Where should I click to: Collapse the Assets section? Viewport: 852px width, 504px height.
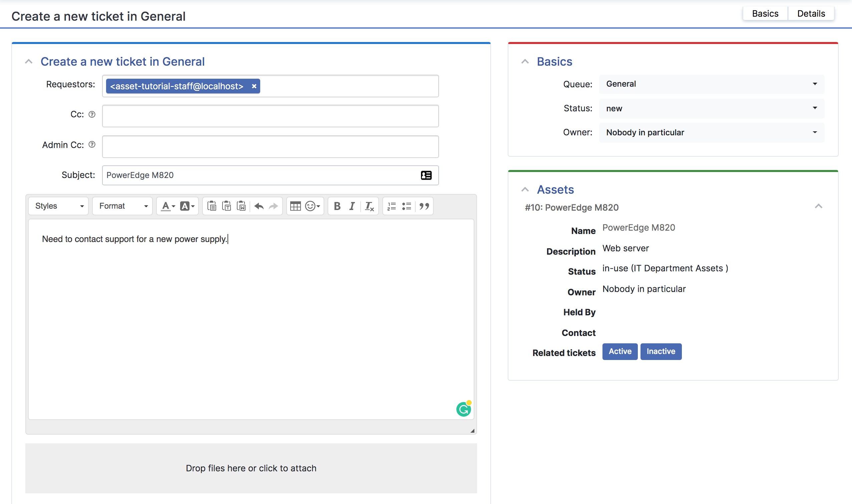[525, 190]
